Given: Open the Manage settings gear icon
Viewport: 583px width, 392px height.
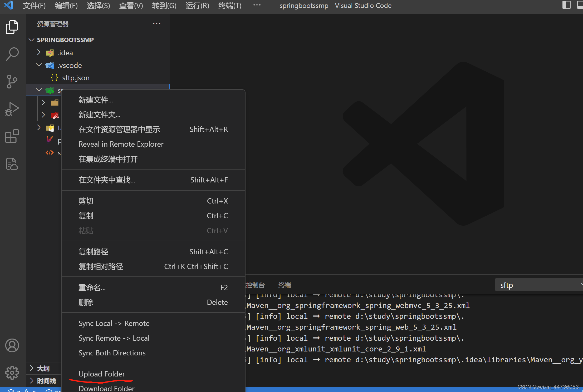Looking at the screenshot, I should (x=12, y=373).
